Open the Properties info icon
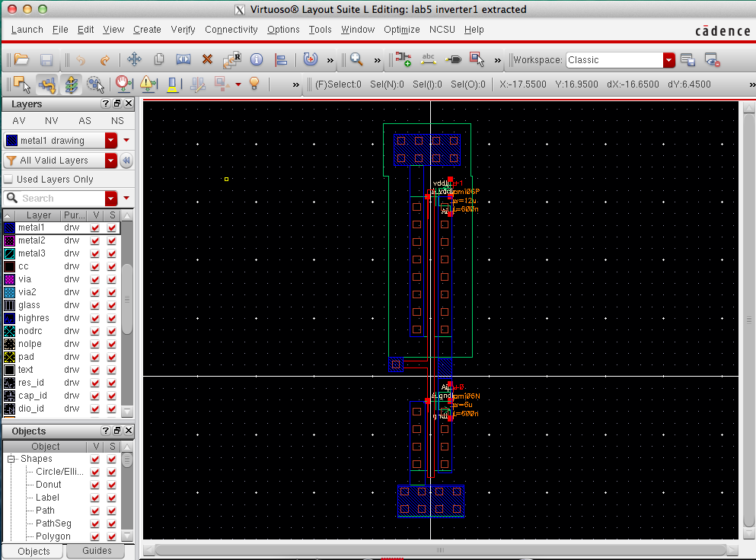Viewport: 756px width, 560px height. 257,59
